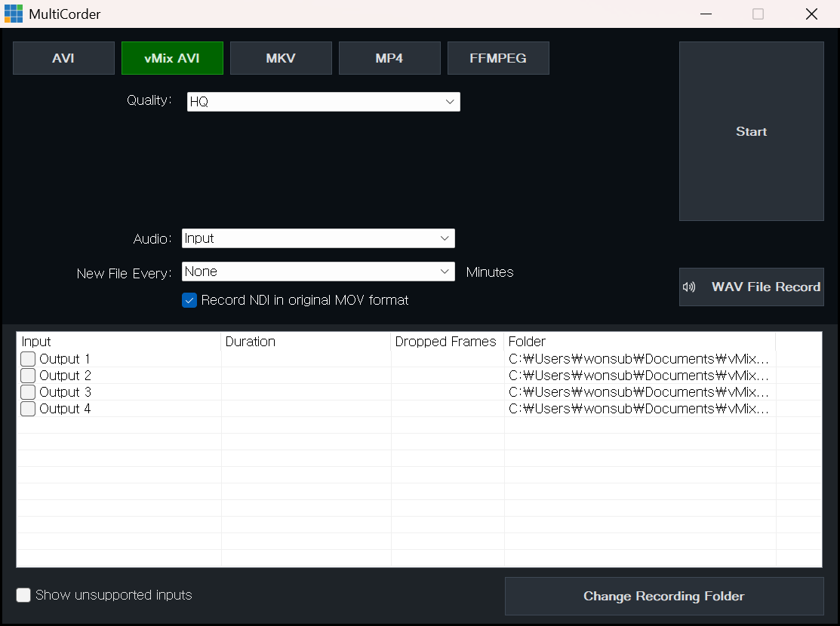Click the Dropped Frames column header
Viewport: 840px width, 626px height.
coord(448,342)
